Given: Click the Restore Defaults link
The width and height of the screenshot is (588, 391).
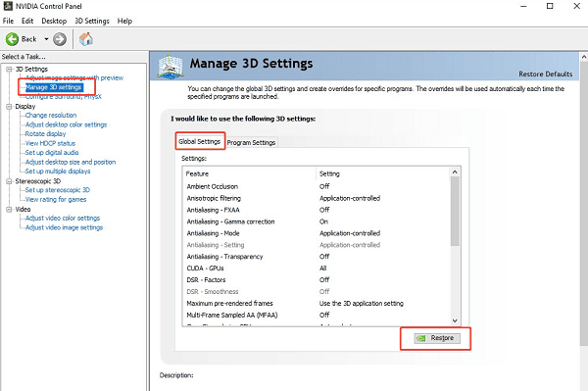Looking at the screenshot, I should coord(545,73).
